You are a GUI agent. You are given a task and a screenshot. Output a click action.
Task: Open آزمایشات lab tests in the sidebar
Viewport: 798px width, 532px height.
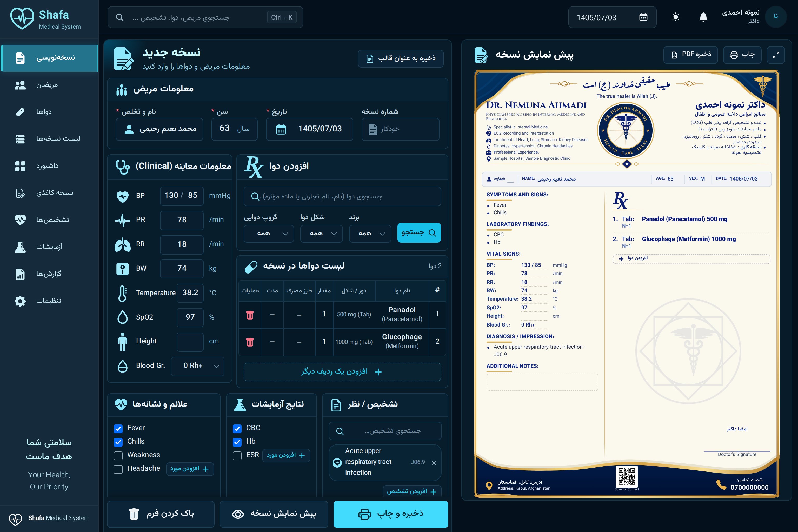[x=49, y=247]
